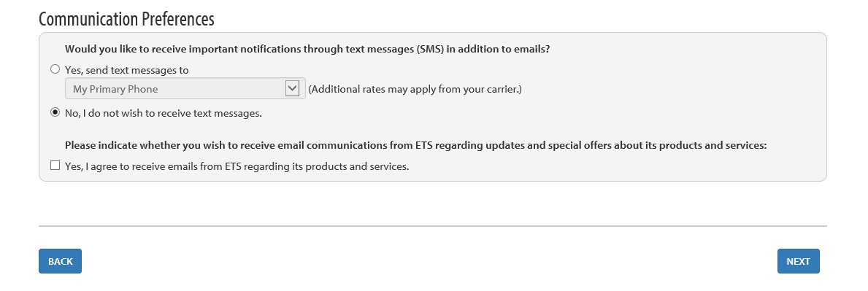Image resolution: width=868 pixels, height=291 pixels.
Task: Click the Communication Preferences heading
Action: point(127,19)
